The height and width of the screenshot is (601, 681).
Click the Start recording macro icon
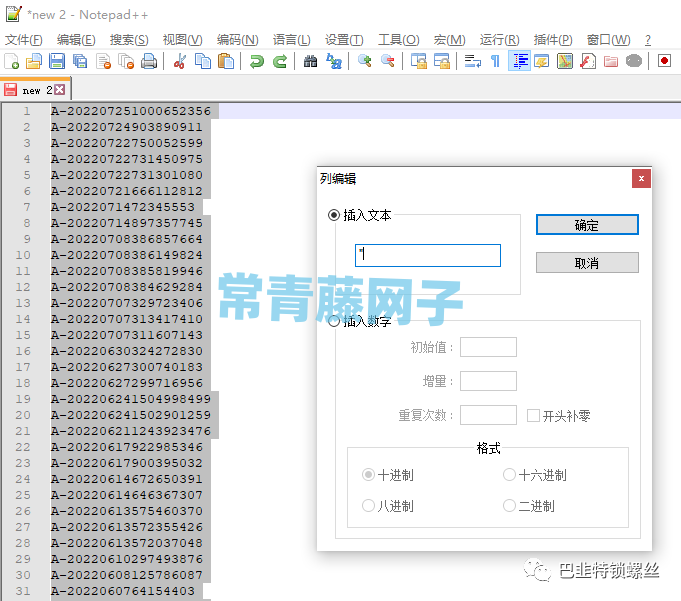pos(664,61)
